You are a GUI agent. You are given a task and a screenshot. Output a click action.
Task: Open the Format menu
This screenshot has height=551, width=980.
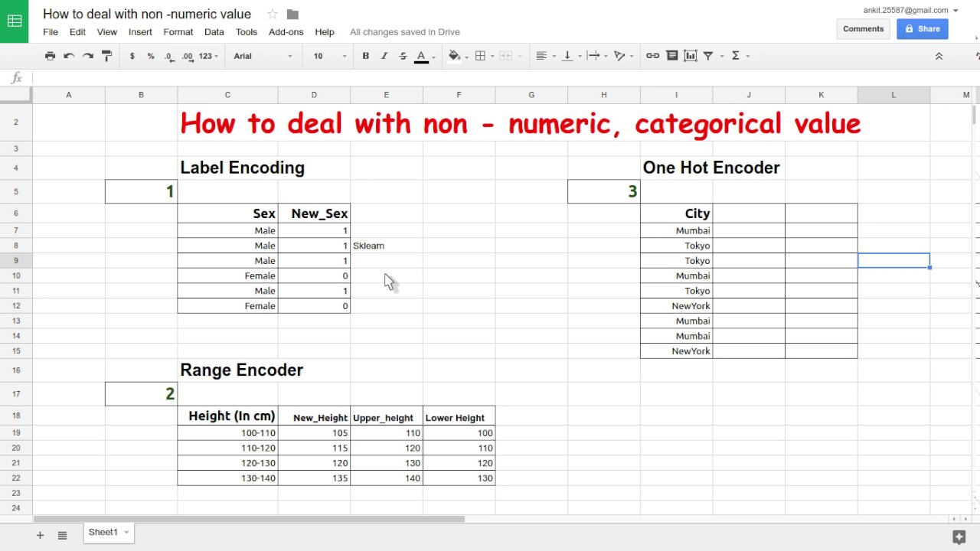pos(178,32)
